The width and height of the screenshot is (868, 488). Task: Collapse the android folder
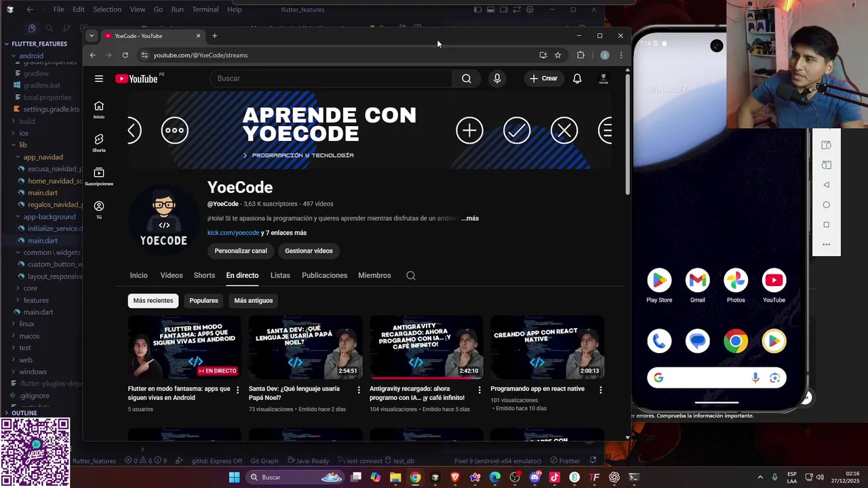31,56
